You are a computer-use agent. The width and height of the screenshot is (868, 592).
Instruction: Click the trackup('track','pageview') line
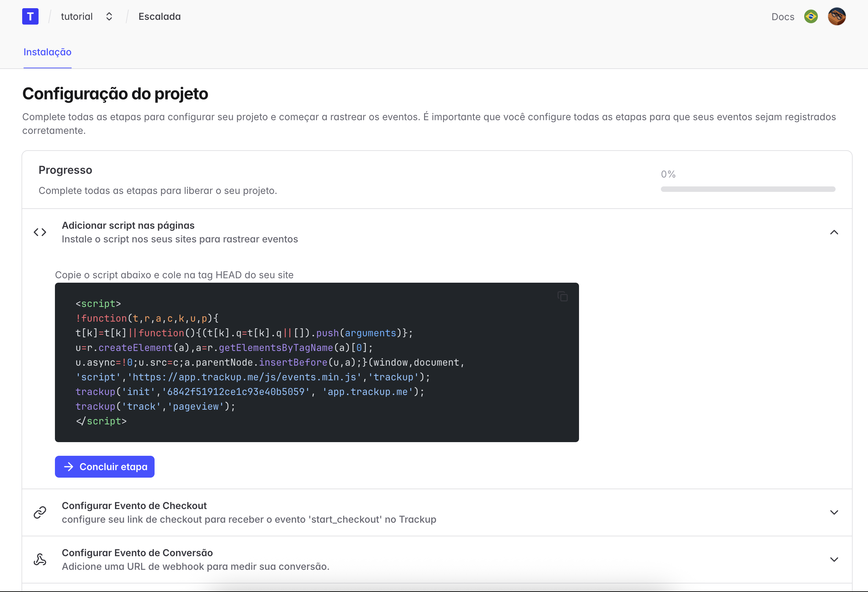coord(155,406)
